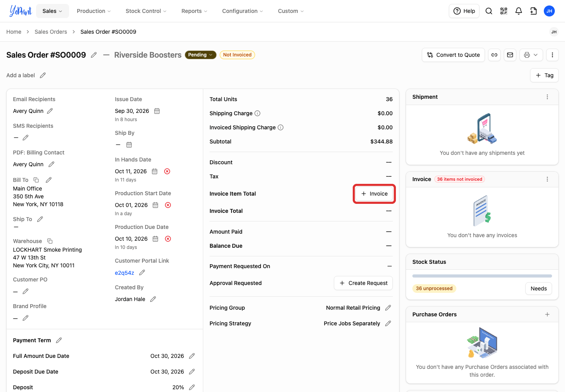
Task: Copy the Bill To address
Action: pos(36,180)
